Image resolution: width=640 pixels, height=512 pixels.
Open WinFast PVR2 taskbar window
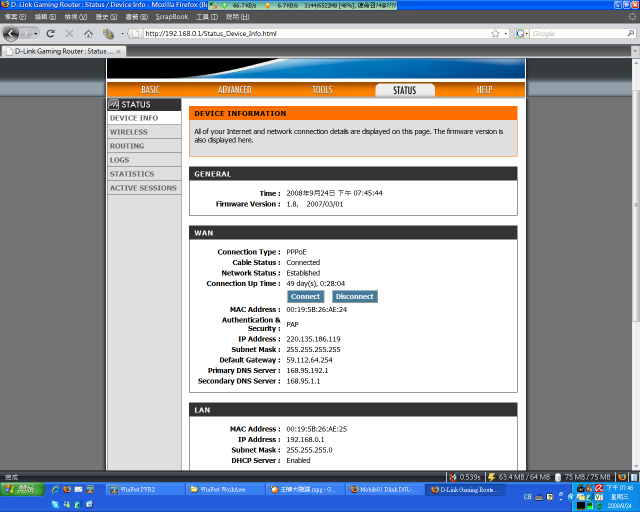(144, 490)
